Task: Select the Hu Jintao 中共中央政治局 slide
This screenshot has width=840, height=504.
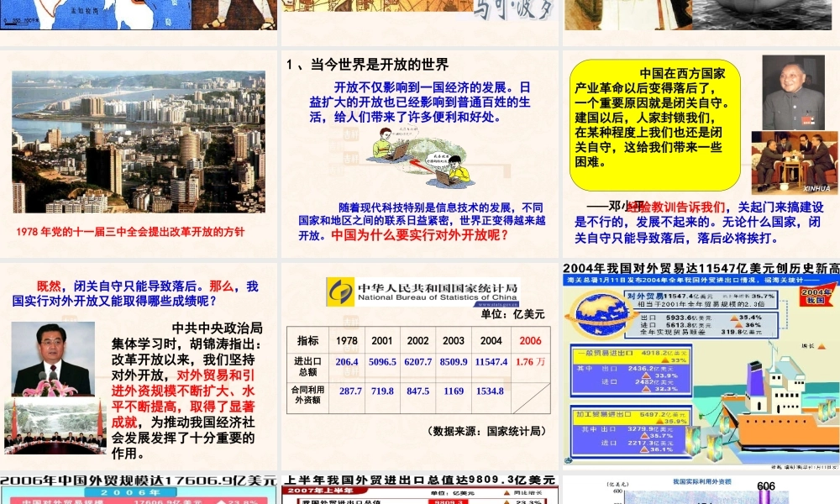Action: click(x=139, y=366)
